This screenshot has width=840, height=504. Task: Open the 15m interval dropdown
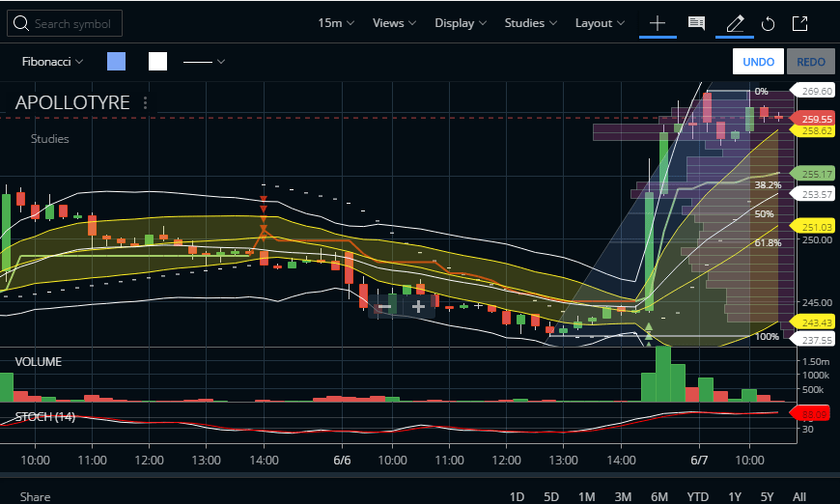tap(336, 23)
